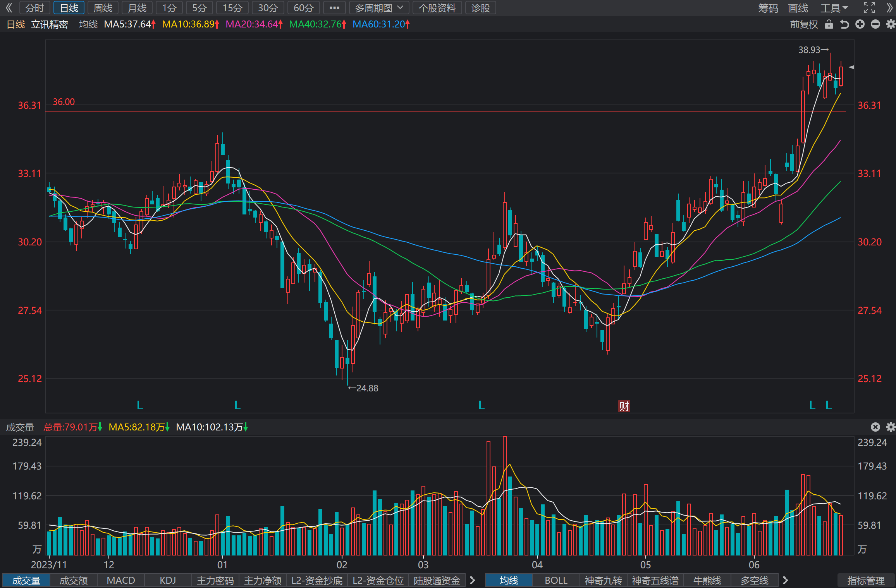The height and width of the screenshot is (588, 896).
Task: Toggle fullscreen chart view icon
Action: tap(869, 8)
